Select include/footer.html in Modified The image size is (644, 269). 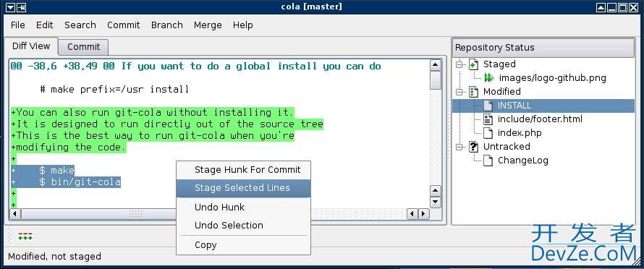tap(540, 119)
